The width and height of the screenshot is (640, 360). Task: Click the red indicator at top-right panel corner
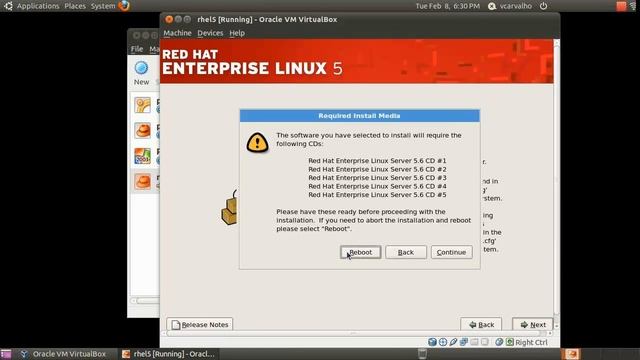621,6
